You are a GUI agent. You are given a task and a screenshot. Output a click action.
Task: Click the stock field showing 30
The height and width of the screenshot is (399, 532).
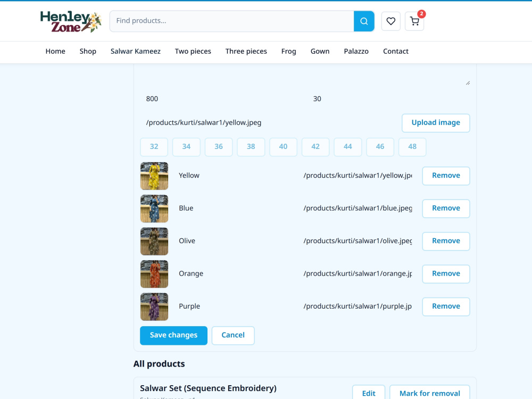point(388,99)
